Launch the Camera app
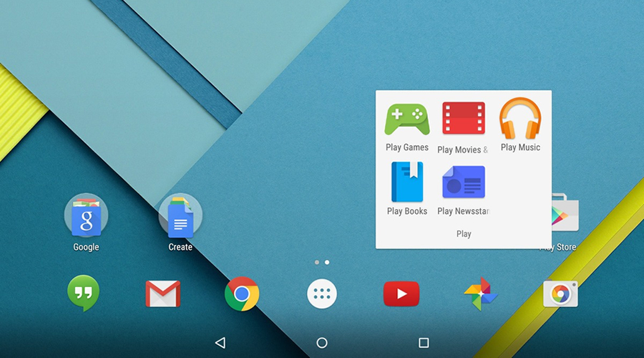The width and height of the screenshot is (644, 358). (560, 294)
